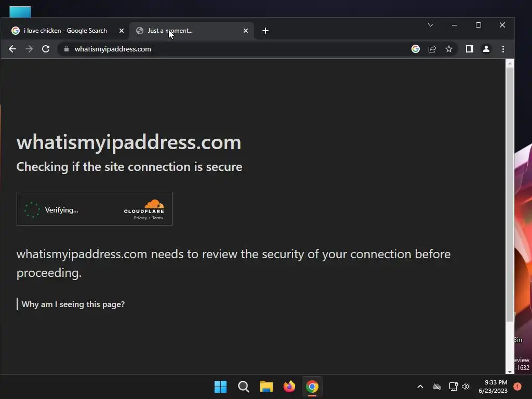Open the Windows Start menu
Screen dimensions: 532x399
(x=220, y=387)
